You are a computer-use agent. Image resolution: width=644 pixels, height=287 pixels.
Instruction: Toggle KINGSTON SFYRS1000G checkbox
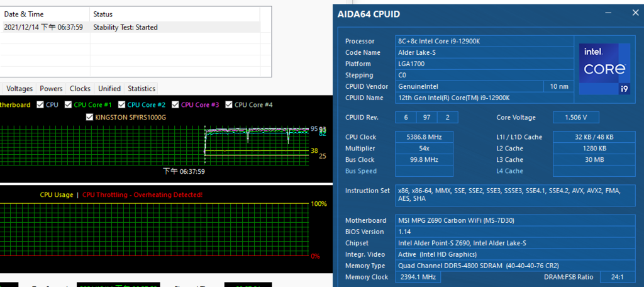(89, 117)
